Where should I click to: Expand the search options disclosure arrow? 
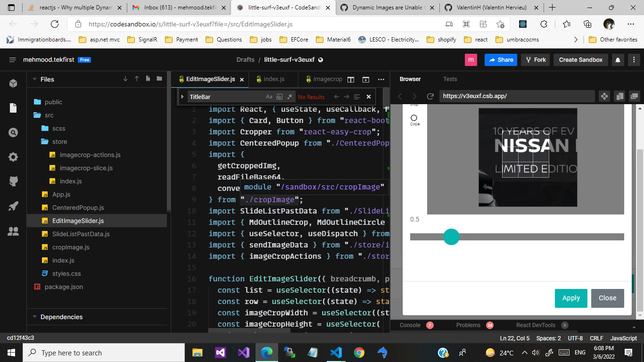[x=182, y=97]
